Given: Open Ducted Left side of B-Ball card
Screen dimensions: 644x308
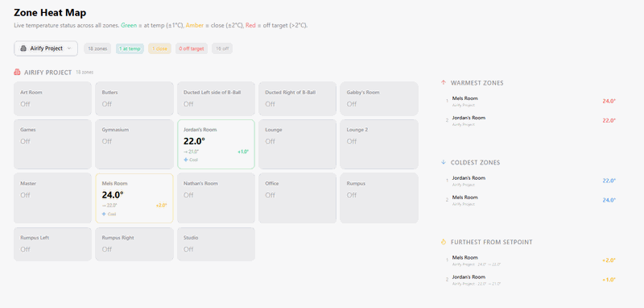Looking at the screenshot, I should [x=216, y=98].
